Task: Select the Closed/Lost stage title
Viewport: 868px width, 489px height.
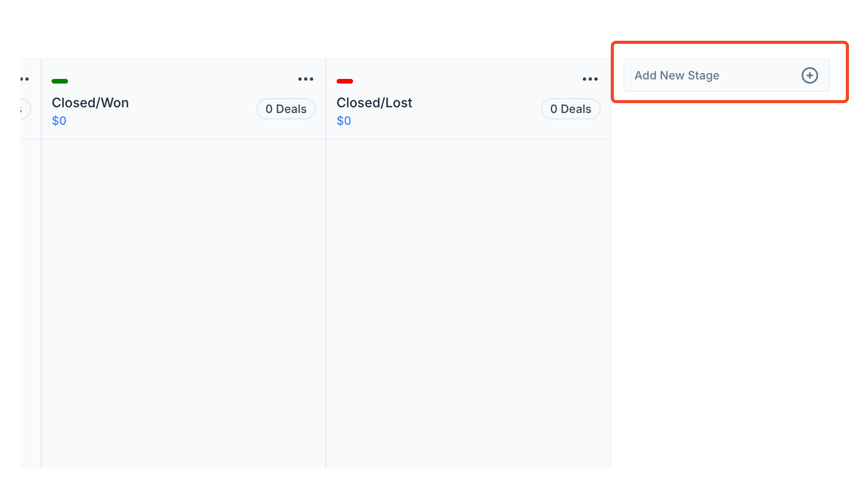Action: [374, 103]
